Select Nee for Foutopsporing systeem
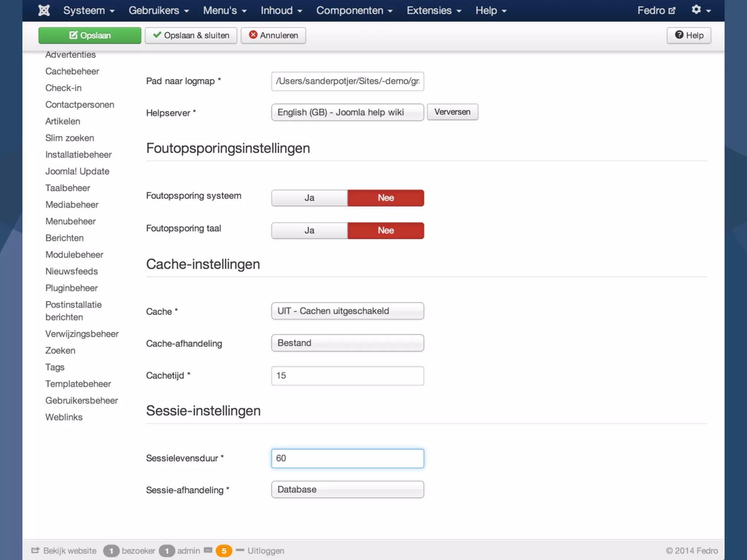747x560 pixels. click(x=386, y=198)
